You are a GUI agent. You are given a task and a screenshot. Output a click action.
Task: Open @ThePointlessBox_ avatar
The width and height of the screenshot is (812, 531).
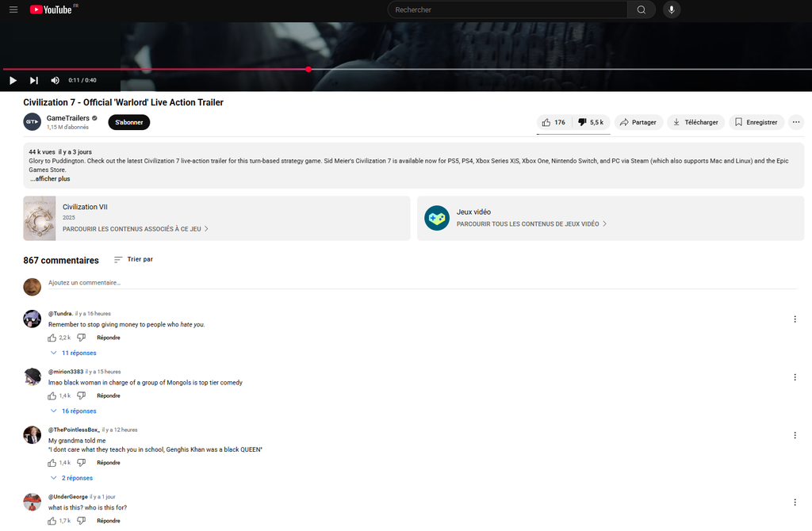coord(32,435)
